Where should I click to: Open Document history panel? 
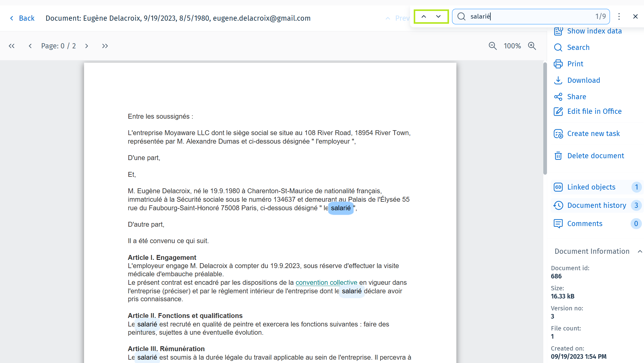[x=596, y=205]
